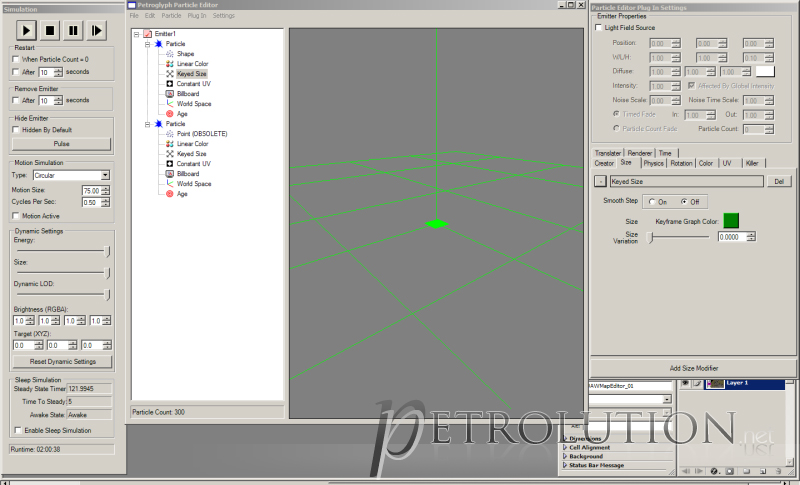Click the Pulse button

coord(62,144)
